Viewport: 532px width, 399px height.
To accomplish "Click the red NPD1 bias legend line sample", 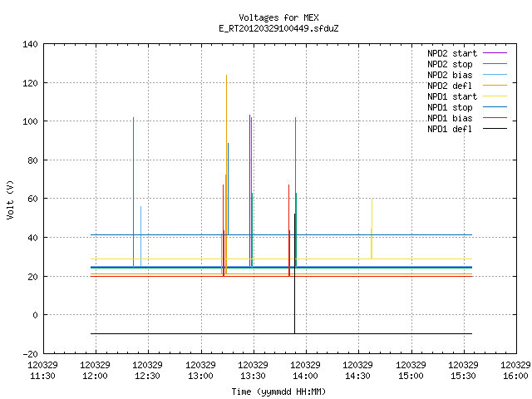I will click(x=495, y=118).
